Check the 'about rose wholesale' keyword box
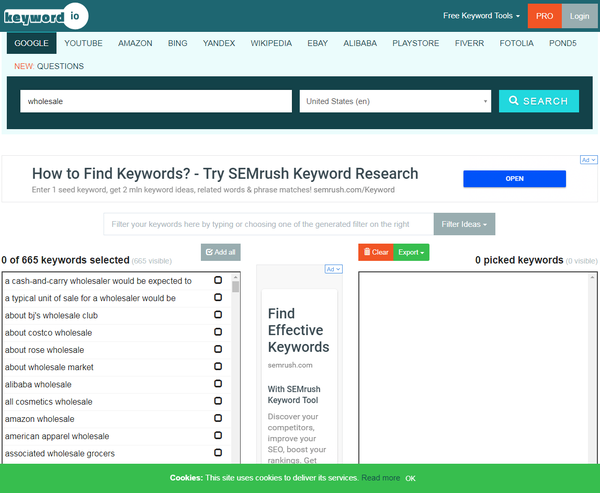Screen dimensions: 600x493 click(x=218, y=349)
